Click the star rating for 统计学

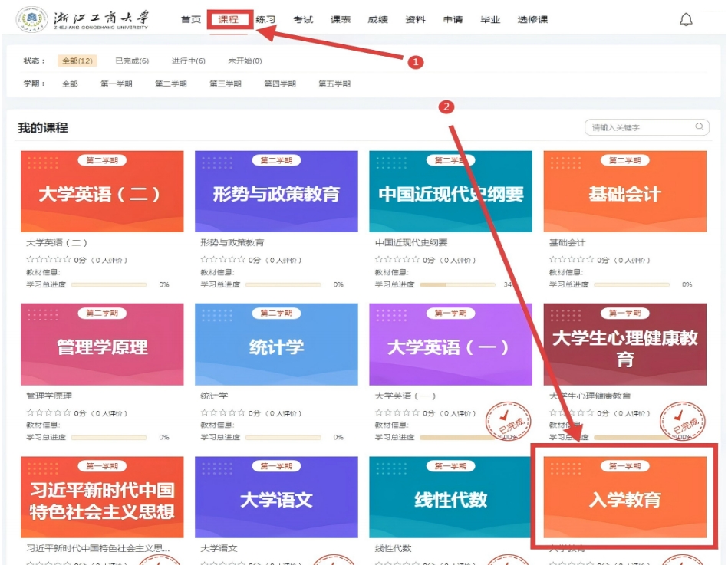pyautogui.click(x=223, y=412)
